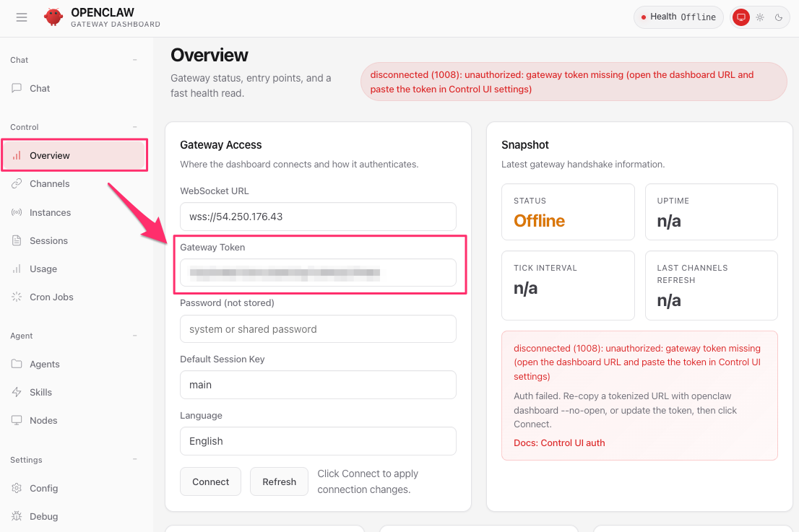Collapse the Control sidebar section
The image size is (799, 532).
[135, 127]
